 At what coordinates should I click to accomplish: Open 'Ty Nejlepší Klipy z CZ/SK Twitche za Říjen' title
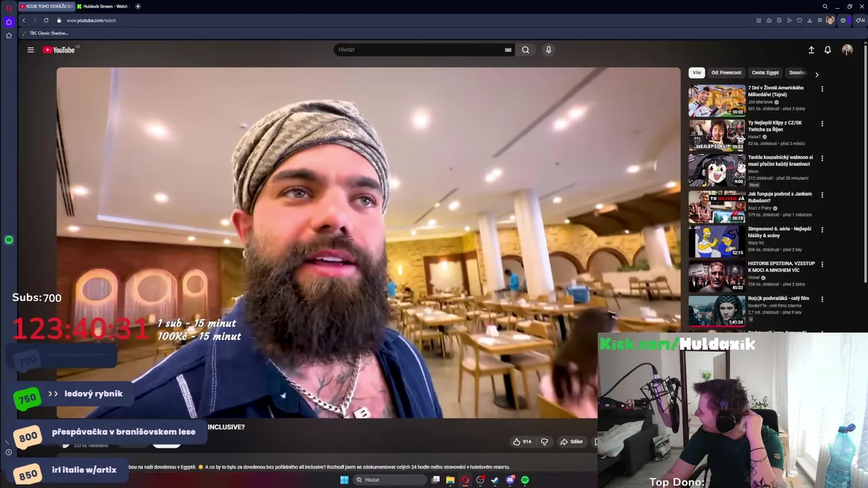click(x=775, y=126)
